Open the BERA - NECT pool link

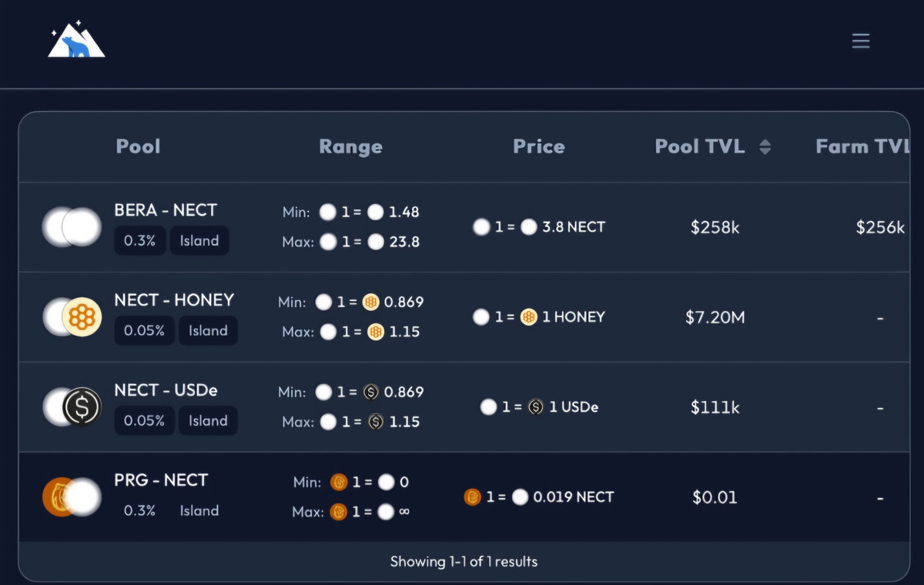[x=166, y=210]
